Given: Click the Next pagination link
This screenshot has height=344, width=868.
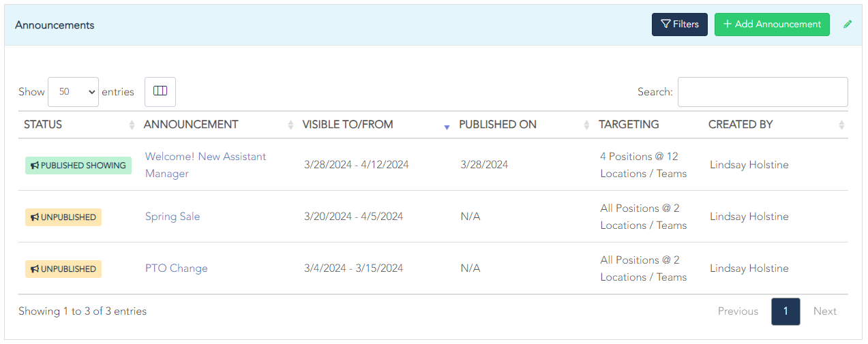Looking at the screenshot, I should pos(824,311).
